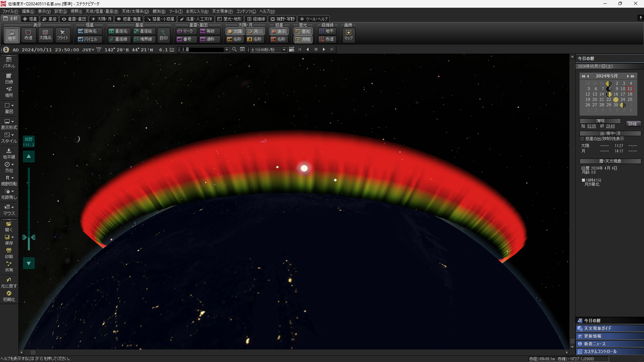Enable 惑星の出没時刻を表示 checkbox

[582, 139]
